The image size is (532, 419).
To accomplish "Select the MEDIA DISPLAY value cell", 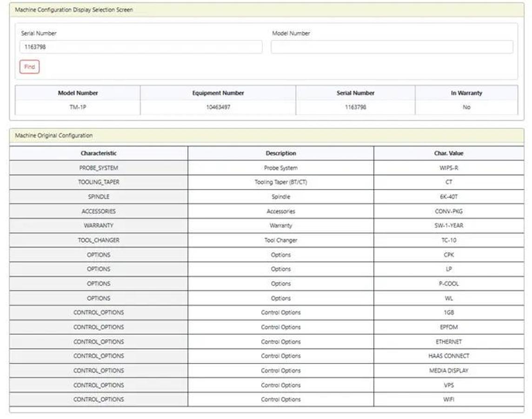I will [x=448, y=371].
